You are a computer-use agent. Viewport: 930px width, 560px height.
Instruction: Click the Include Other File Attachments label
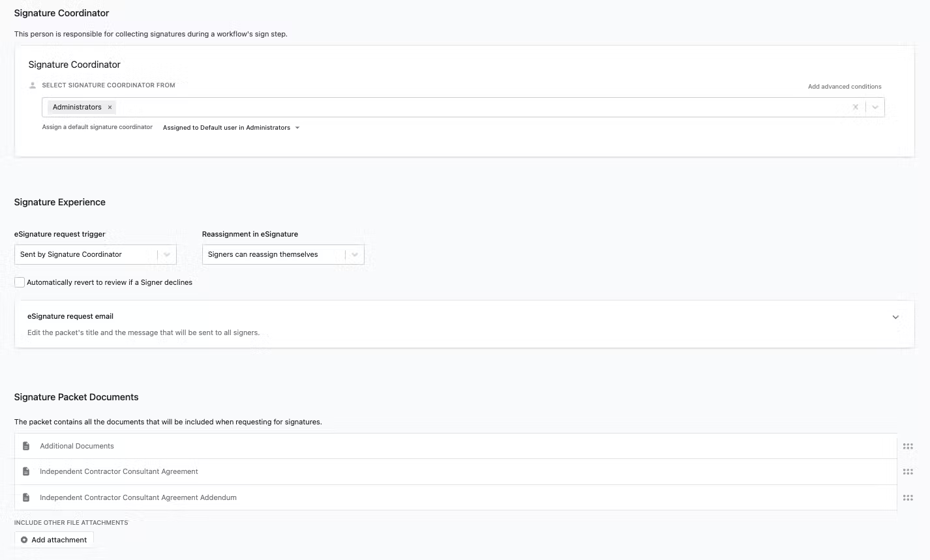(71, 522)
